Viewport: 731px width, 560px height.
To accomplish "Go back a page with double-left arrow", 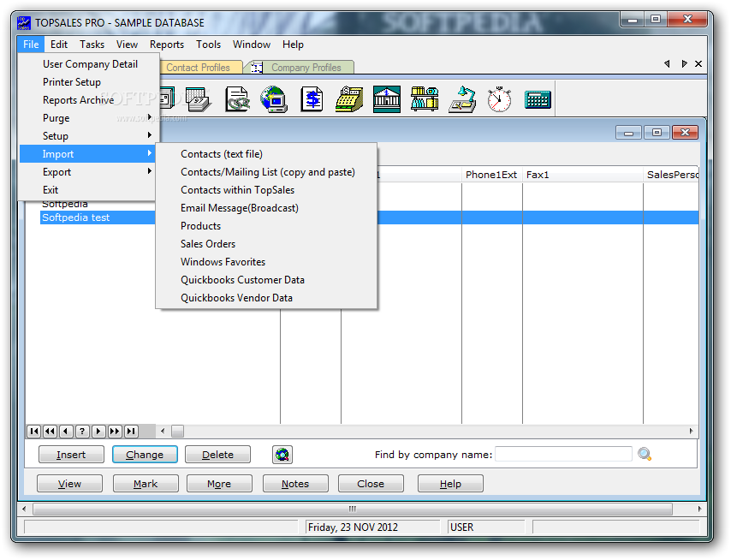I will coord(50,432).
